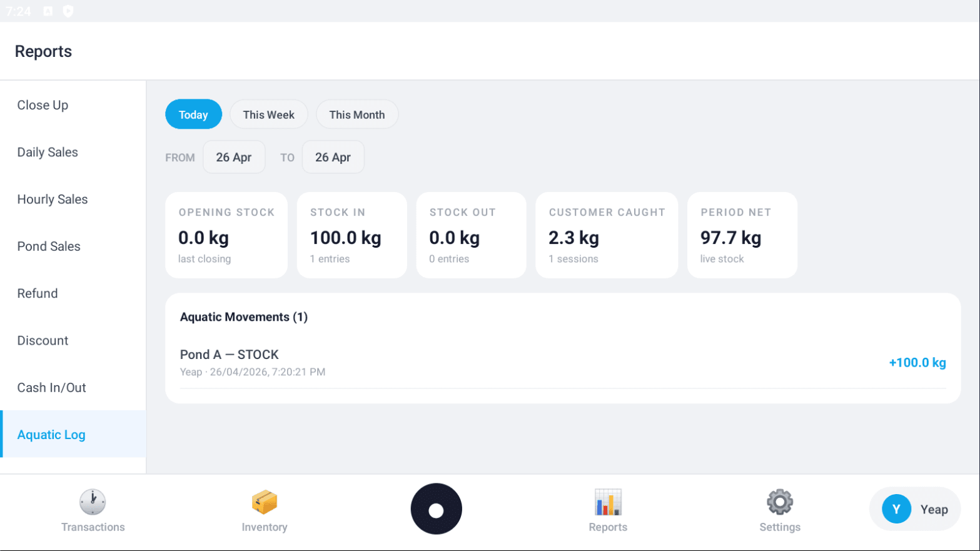Viewport: 980px width, 551px height.
Task: Open Settings gear icon
Action: [779, 502]
